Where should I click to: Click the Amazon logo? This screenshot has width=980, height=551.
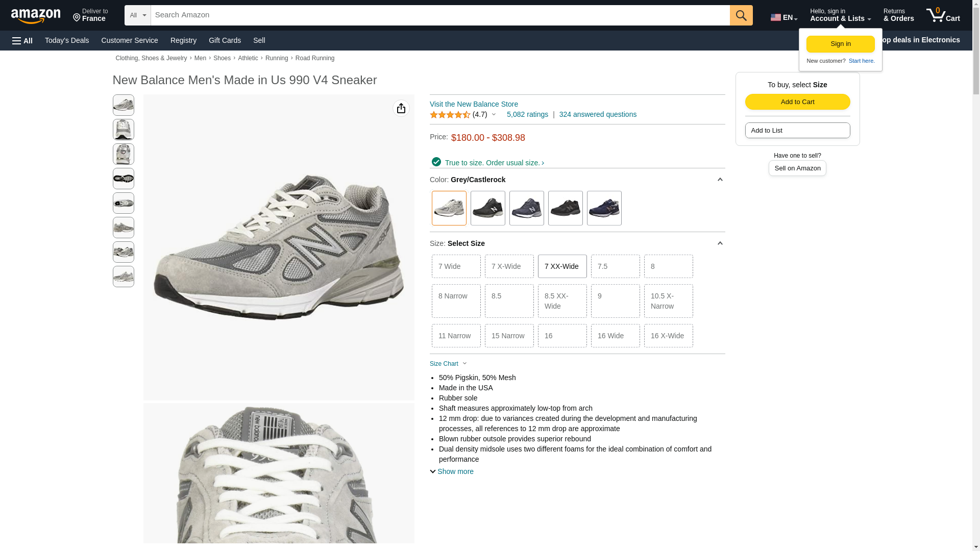(36, 16)
